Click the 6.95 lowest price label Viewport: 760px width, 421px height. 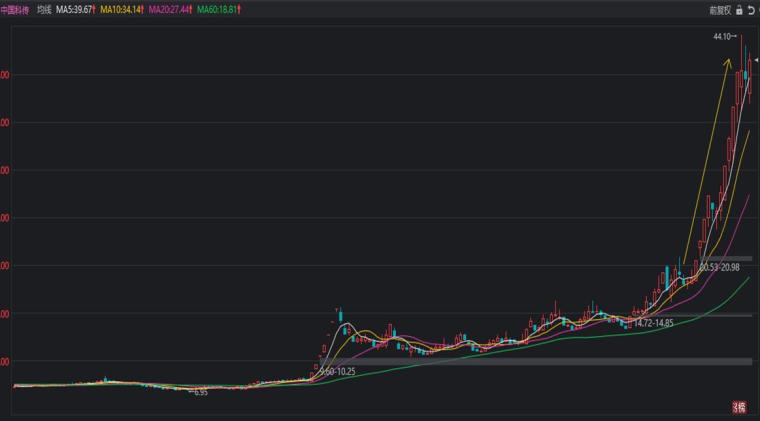[200, 392]
